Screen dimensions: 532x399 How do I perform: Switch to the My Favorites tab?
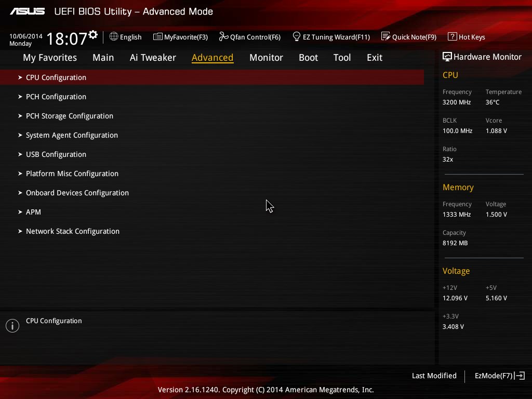click(50, 58)
